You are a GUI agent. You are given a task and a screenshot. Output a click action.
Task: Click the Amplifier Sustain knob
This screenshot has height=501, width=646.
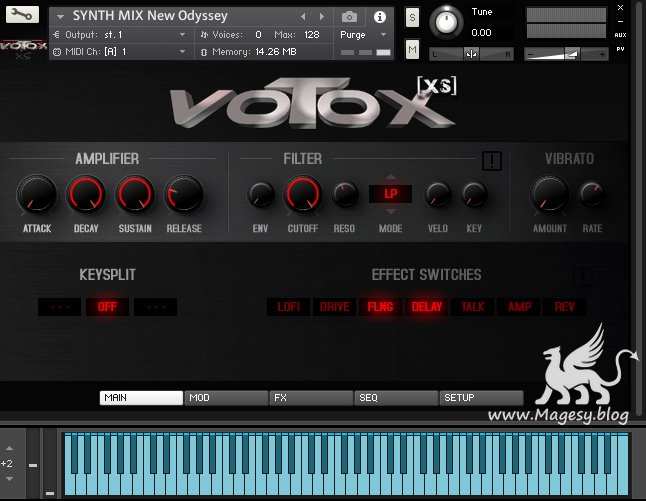click(x=135, y=194)
